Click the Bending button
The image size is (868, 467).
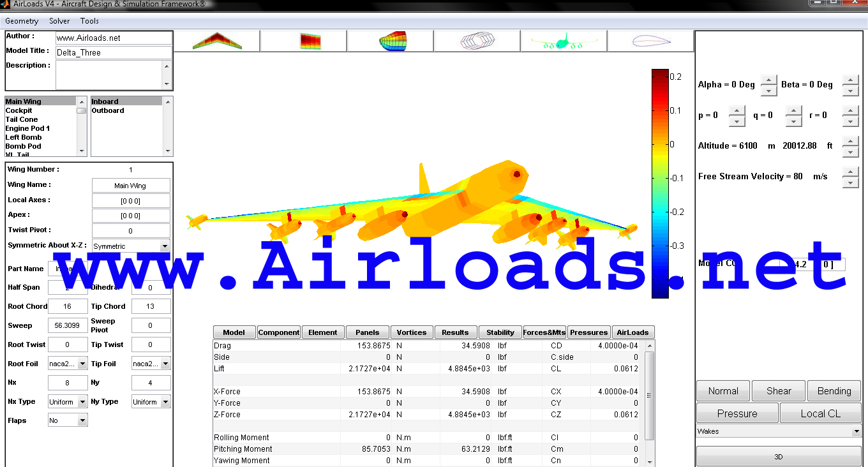[834, 391]
